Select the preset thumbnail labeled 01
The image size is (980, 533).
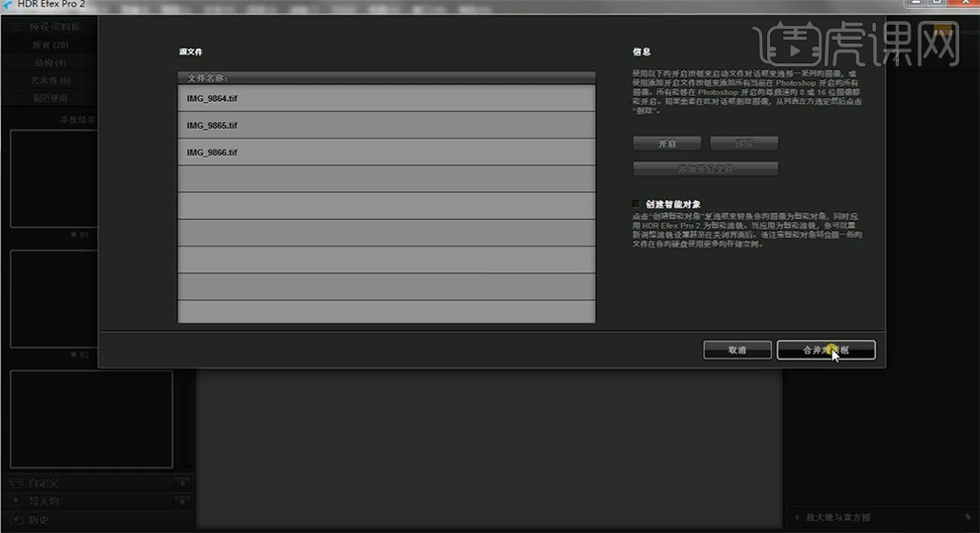coord(54,179)
